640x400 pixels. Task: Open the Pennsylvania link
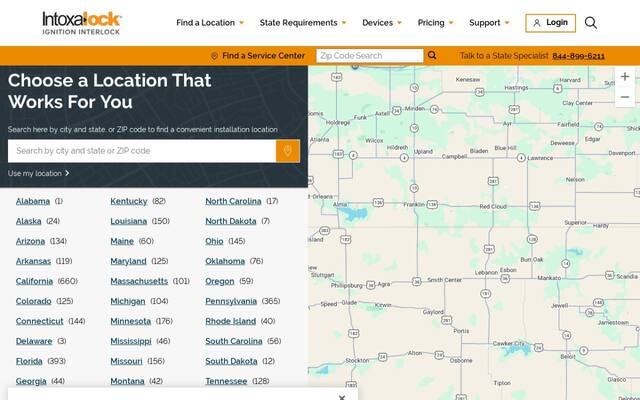pyautogui.click(x=231, y=301)
